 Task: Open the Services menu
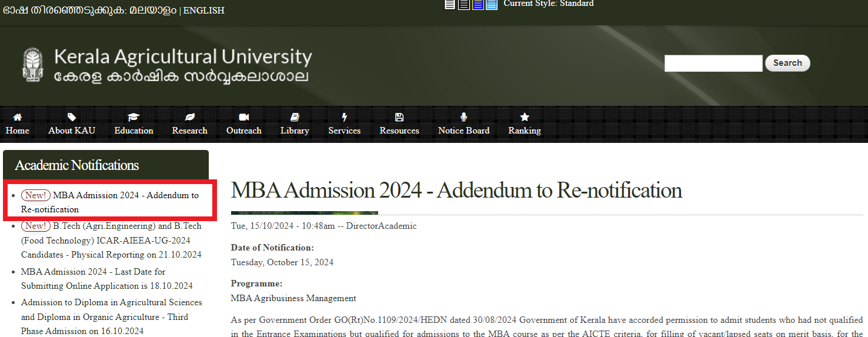coord(345,131)
